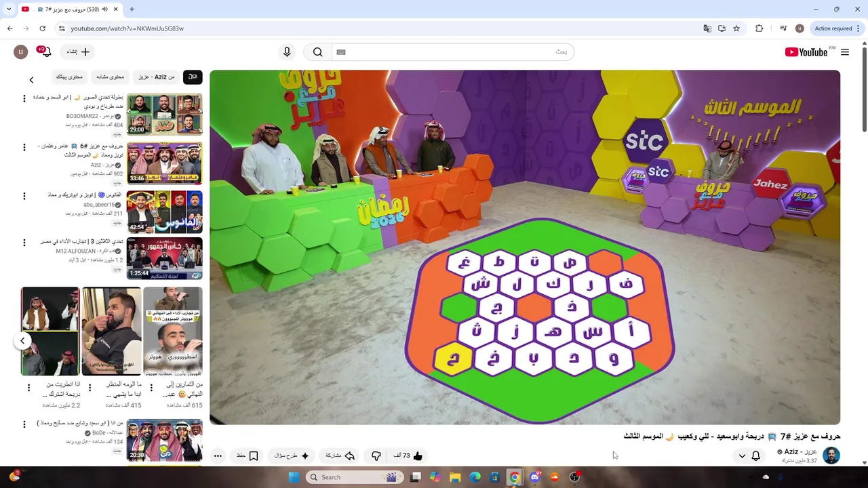868x488 pixels.
Task: Click the page vertical scrollbar
Action: click(864, 88)
